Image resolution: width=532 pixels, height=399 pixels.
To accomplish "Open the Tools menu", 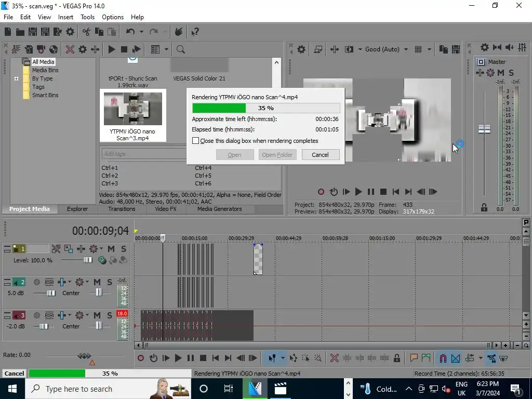I will (87, 17).
